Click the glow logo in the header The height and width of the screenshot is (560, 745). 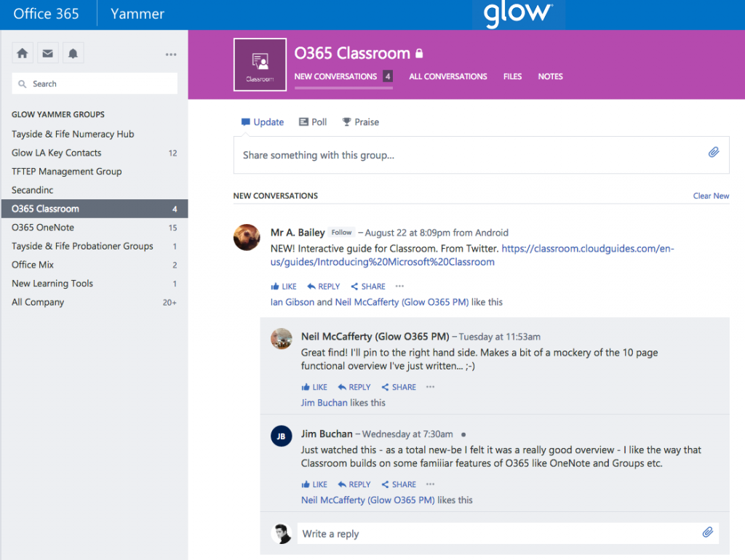[518, 14]
